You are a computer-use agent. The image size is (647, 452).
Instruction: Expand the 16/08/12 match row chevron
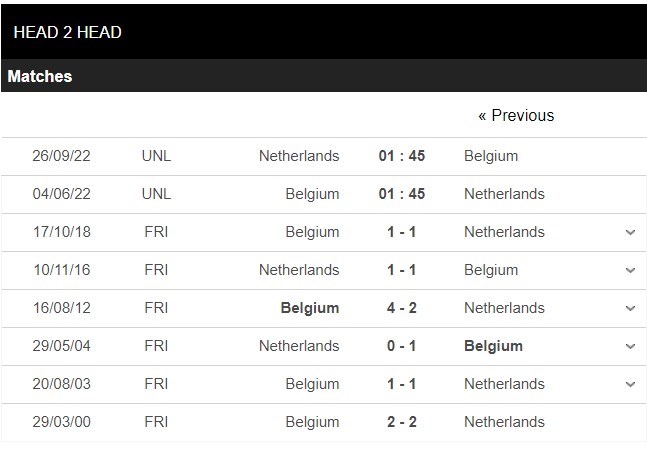[630, 308]
